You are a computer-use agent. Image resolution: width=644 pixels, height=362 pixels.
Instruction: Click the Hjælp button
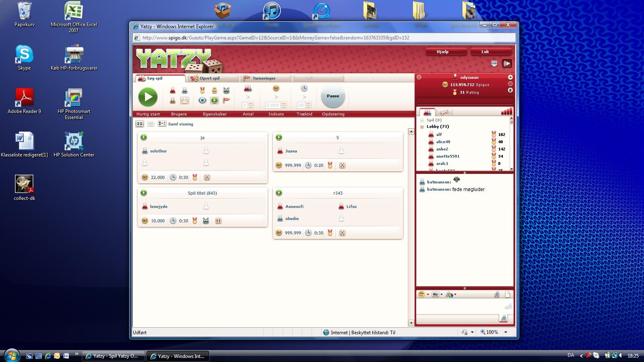[442, 52]
